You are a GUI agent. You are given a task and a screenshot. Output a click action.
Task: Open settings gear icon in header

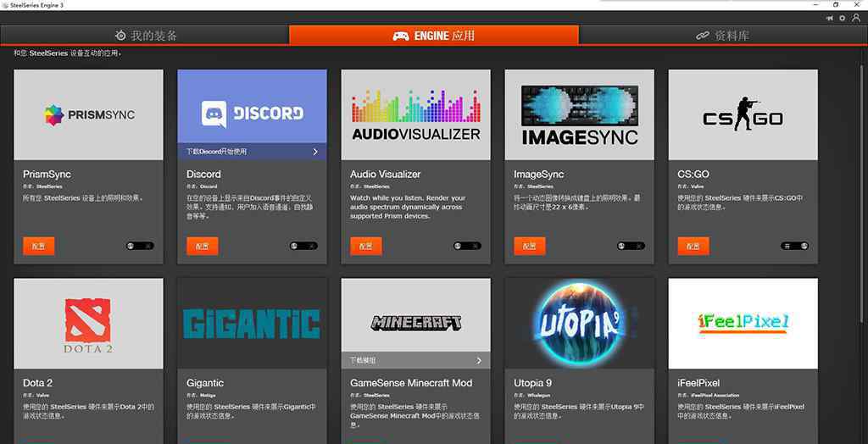tap(843, 19)
